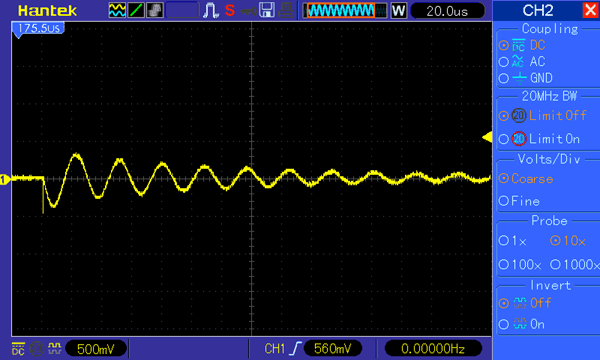Click the 560mV trigger level readout
This screenshot has height=360, width=600.
click(x=333, y=349)
